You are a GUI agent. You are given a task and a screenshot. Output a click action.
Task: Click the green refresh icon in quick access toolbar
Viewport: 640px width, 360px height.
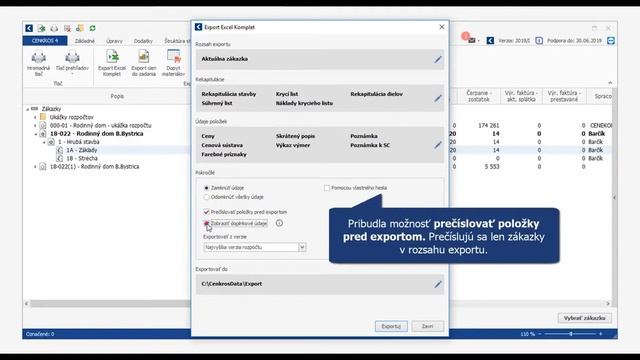[93, 28]
